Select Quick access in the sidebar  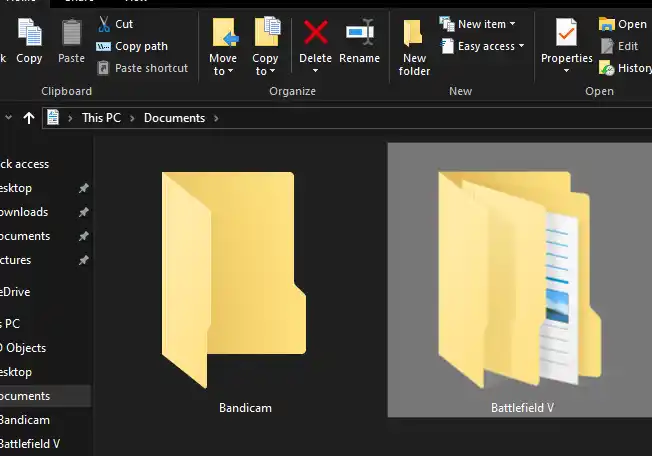24,164
